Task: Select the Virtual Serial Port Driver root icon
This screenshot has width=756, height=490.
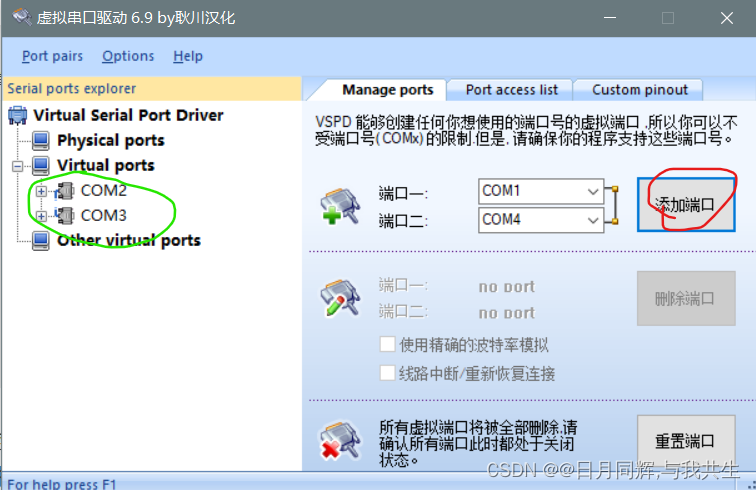Action: 18,115
